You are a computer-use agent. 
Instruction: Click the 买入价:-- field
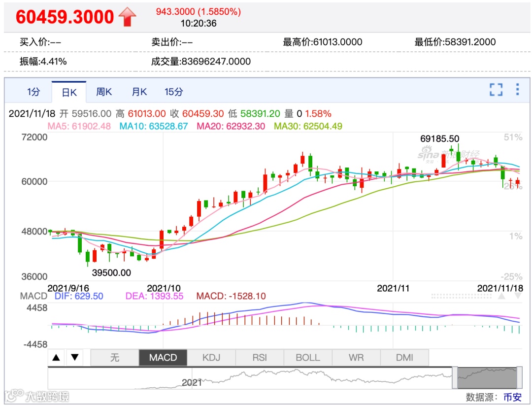40,42
